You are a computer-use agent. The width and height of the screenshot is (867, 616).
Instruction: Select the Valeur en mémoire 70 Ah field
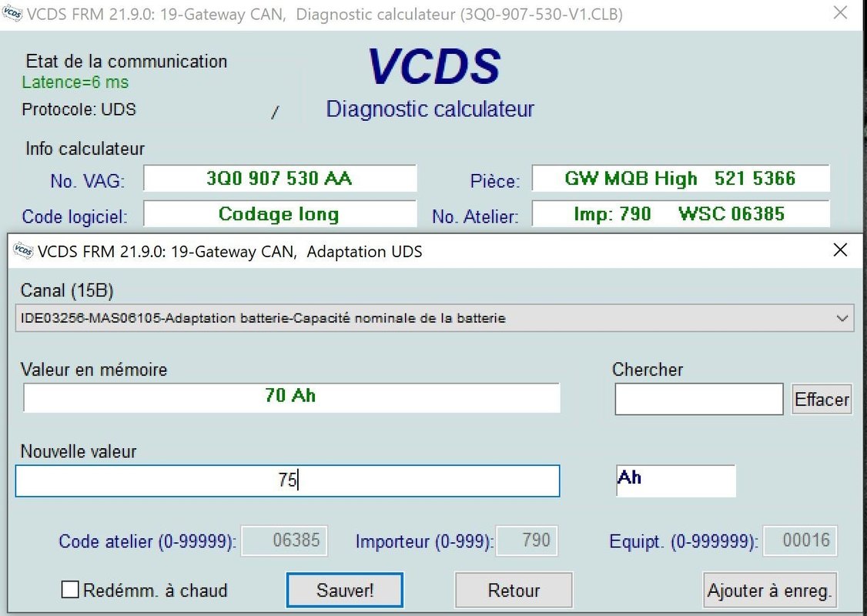[x=291, y=397]
